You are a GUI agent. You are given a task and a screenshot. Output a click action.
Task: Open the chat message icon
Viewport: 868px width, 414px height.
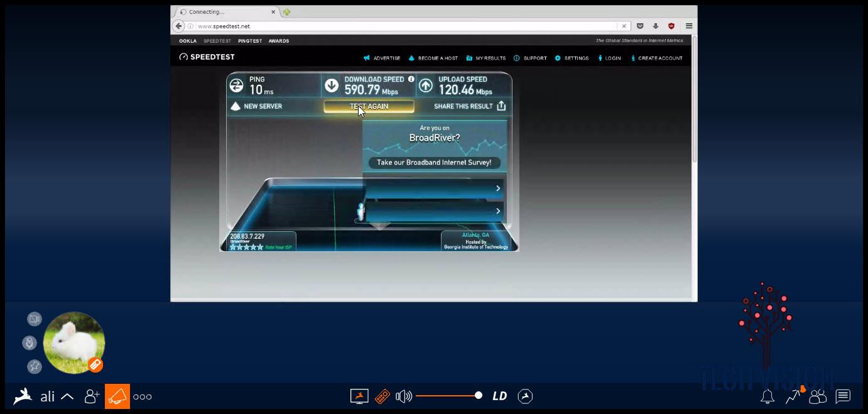[843, 396]
